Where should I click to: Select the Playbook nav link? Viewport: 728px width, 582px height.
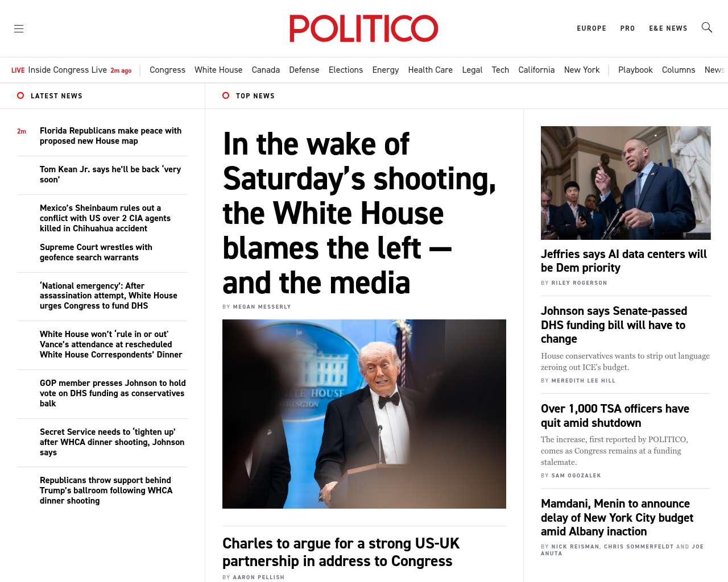coord(635,70)
